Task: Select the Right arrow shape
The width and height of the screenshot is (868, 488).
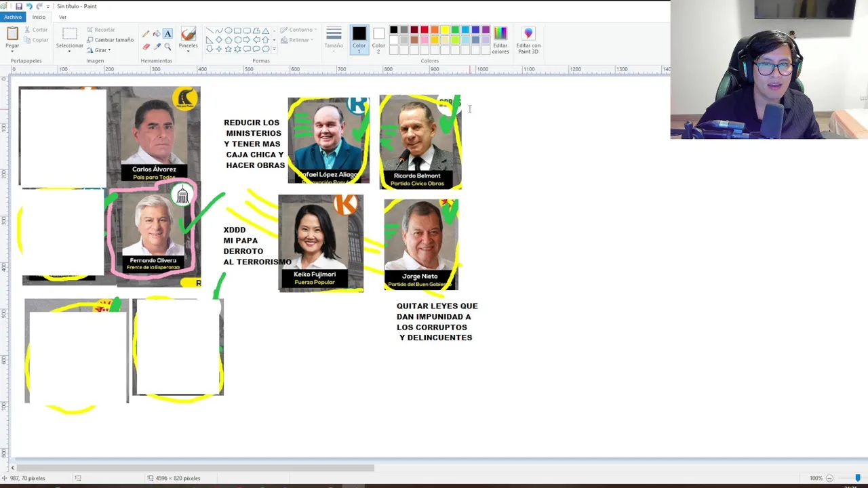Action: coord(247,40)
